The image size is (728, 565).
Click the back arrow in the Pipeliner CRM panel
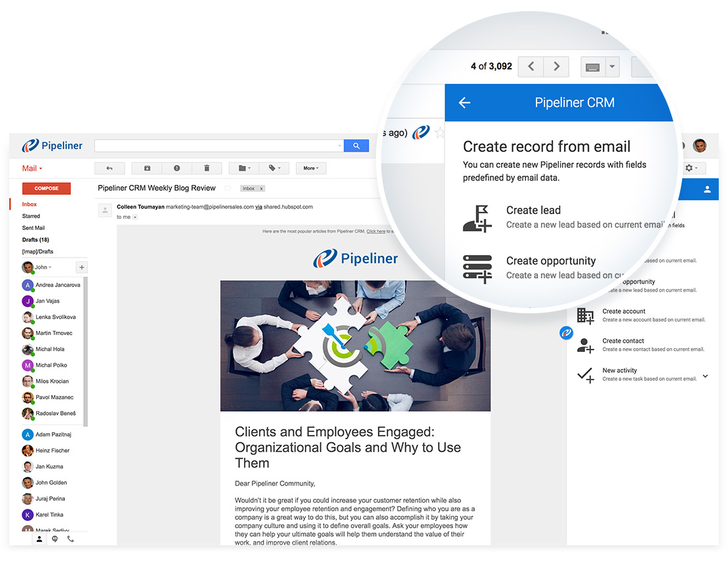click(465, 103)
